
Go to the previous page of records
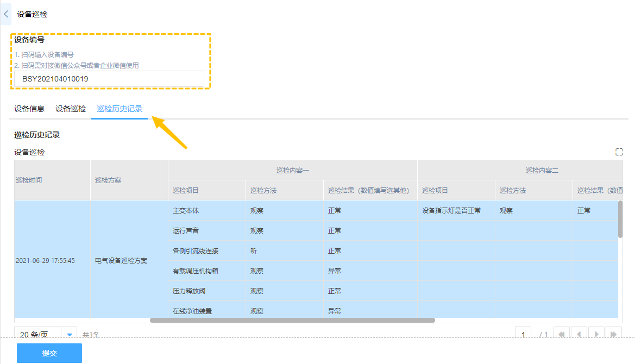579,334
